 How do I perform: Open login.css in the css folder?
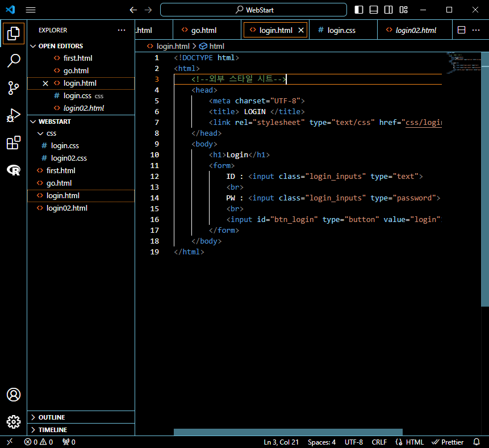pyautogui.click(x=81, y=145)
